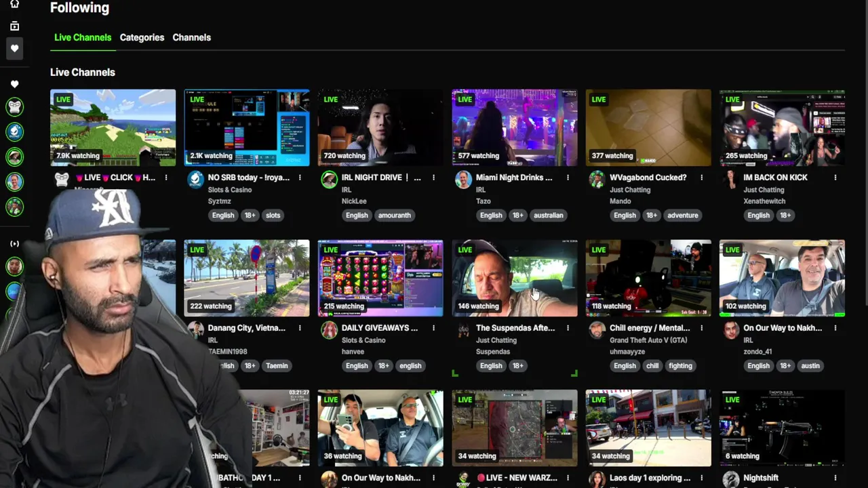Open the Mando channel avatar

597,179
